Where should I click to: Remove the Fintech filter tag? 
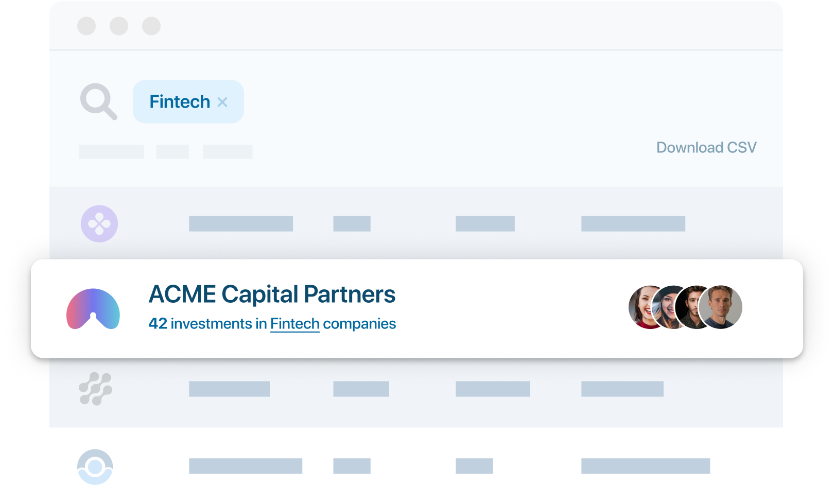point(222,102)
